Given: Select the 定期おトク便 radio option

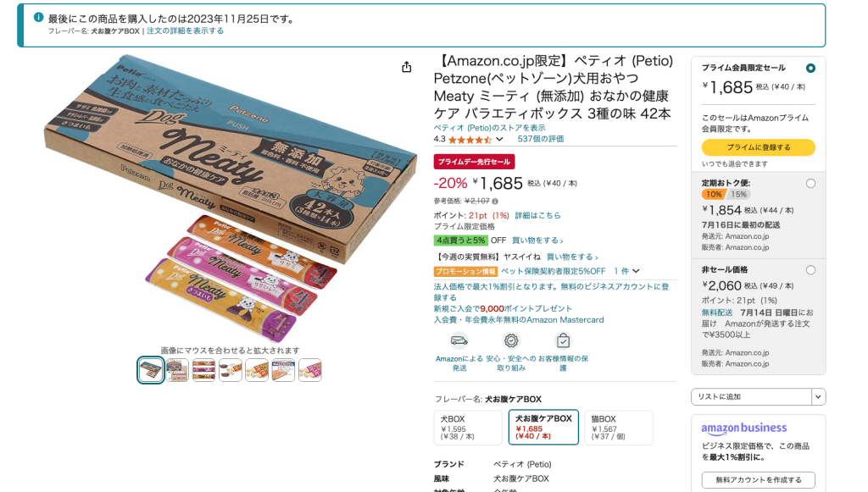Looking at the screenshot, I should tap(810, 184).
